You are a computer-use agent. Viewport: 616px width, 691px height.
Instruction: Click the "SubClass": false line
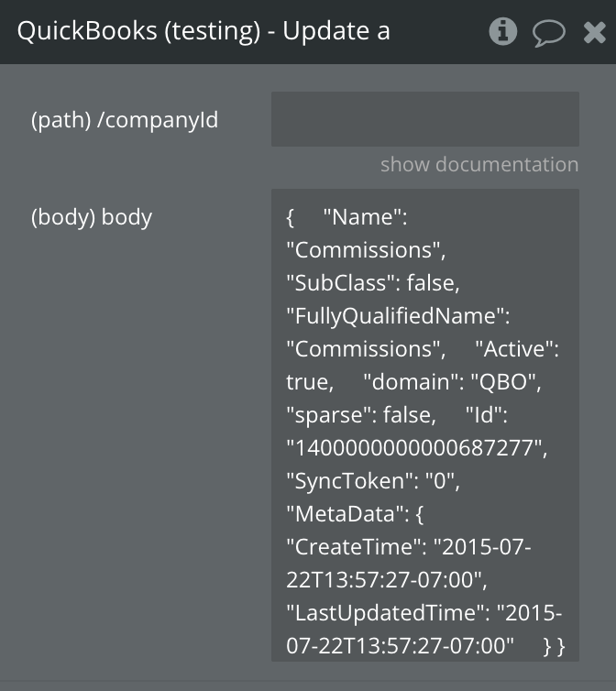[x=373, y=283]
